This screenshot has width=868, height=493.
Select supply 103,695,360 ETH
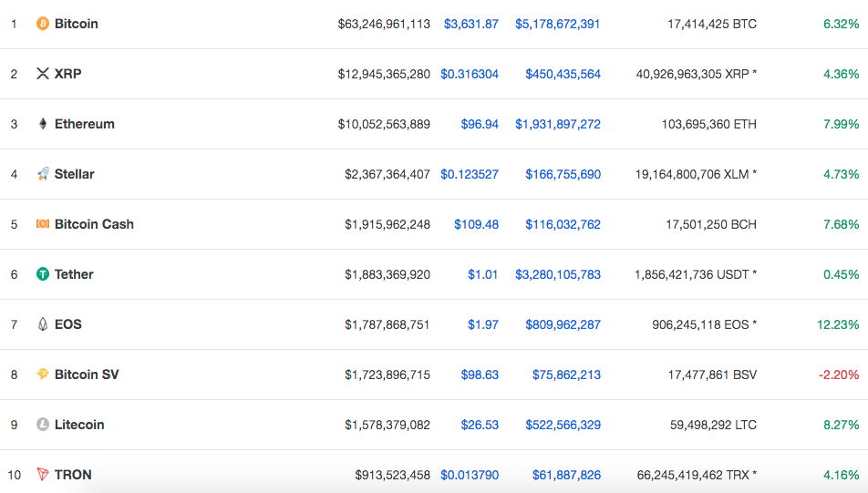709,125
